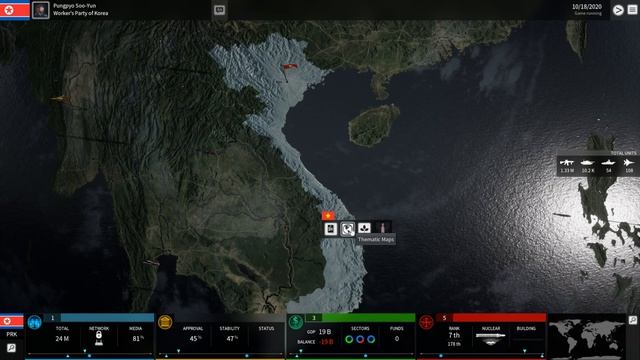Click the PRK country code label

pos(12,334)
